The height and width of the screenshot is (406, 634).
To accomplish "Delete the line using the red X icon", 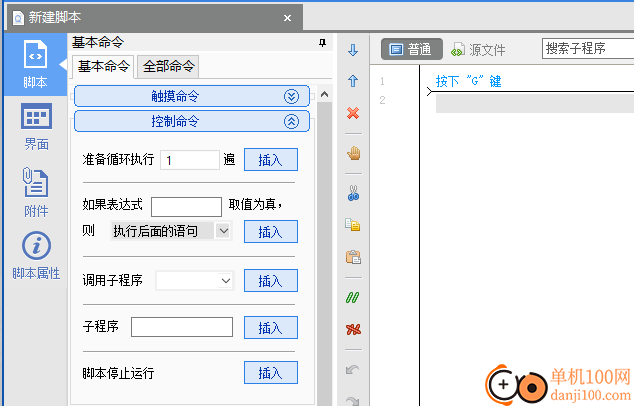I will tap(353, 113).
